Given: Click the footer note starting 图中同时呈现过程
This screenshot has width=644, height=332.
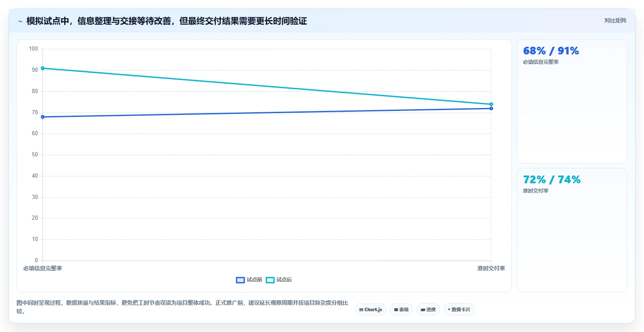Looking at the screenshot, I should point(183,307).
